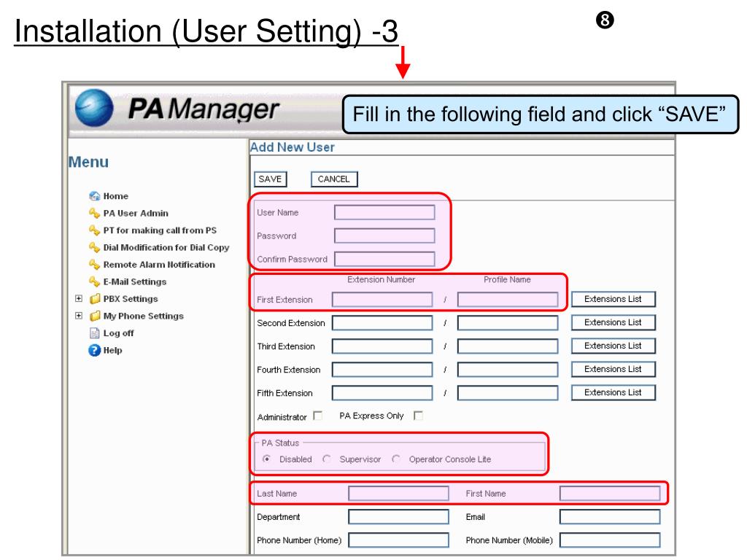Focus Second Extension profile name field

508,323
